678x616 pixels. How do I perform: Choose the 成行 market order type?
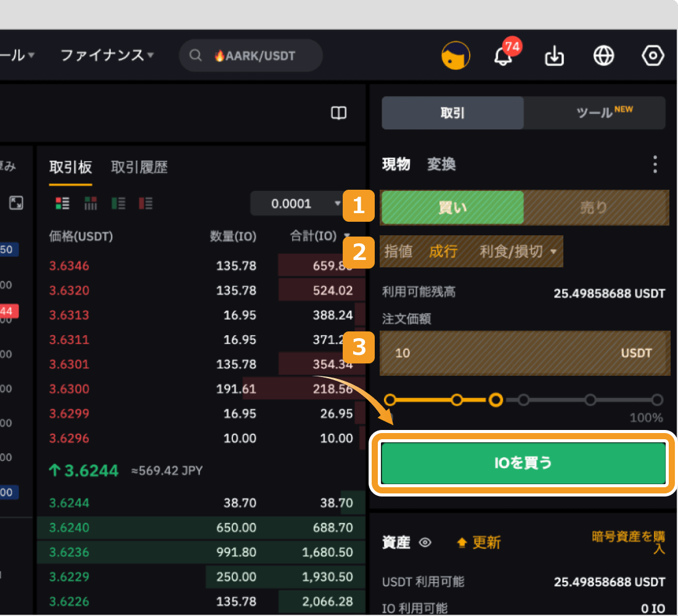[443, 251]
